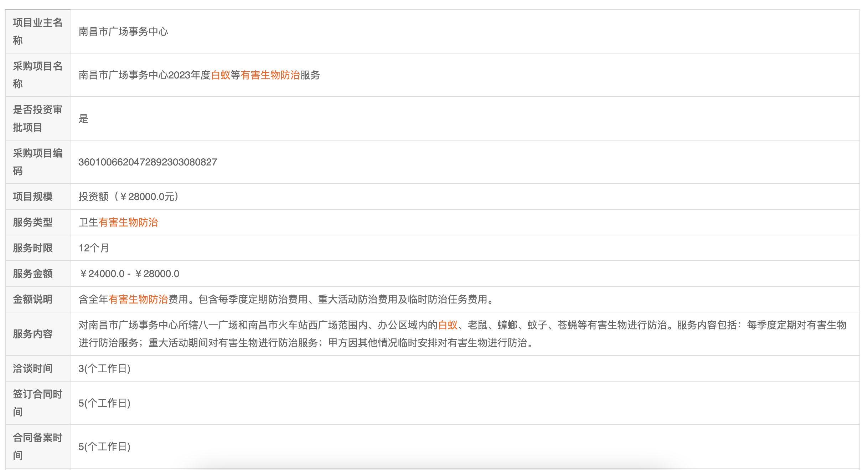Click the label 服务时限
The image size is (868, 470).
(33, 248)
